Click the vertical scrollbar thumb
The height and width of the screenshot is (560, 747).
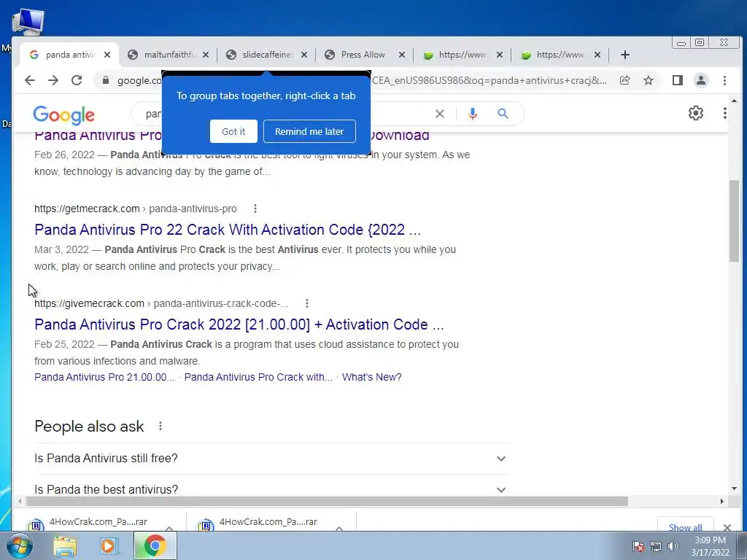(734, 221)
